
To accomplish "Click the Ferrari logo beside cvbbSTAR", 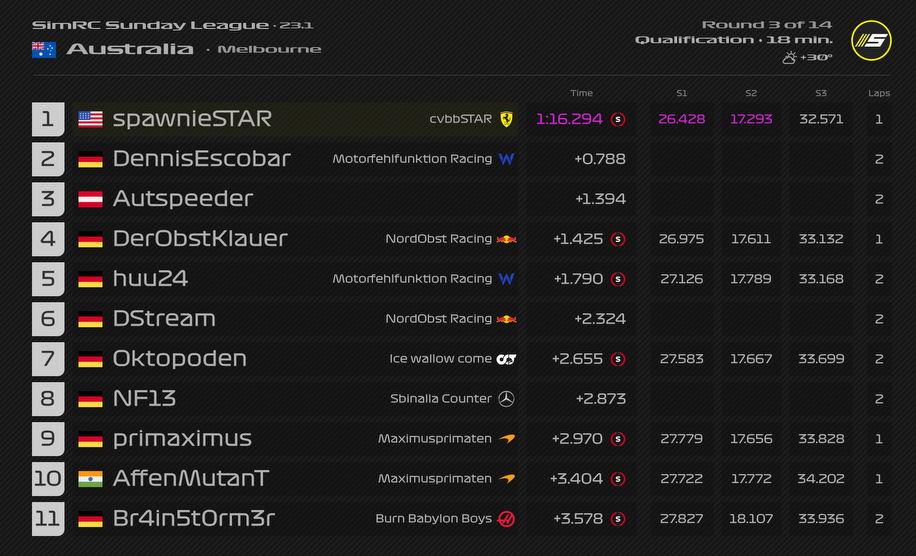I will 506,119.
